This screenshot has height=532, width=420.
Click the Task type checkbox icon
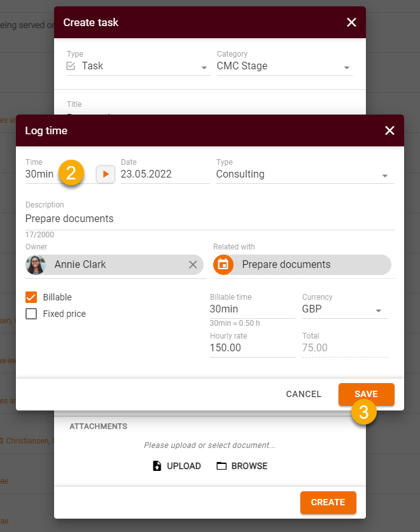pyautogui.click(x=71, y=66)
